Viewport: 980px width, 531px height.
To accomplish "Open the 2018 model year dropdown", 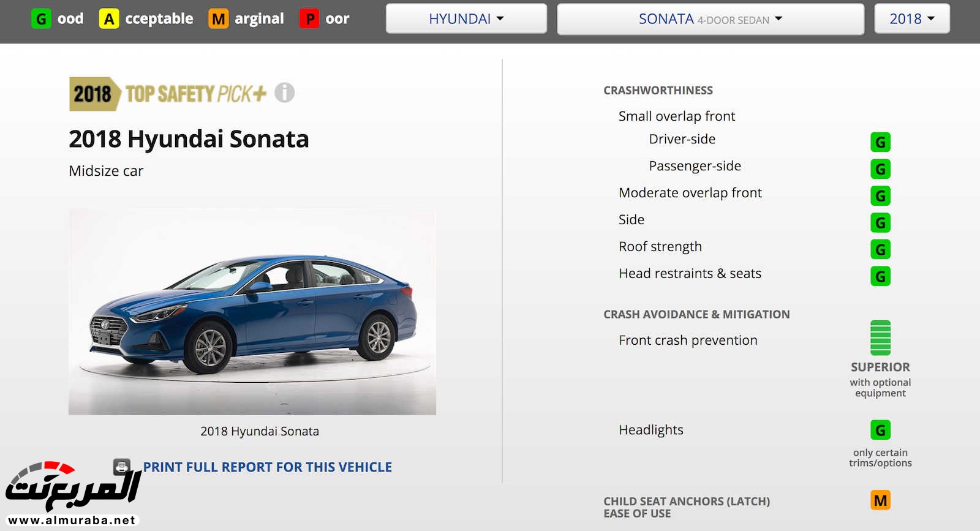I will [911, 19].
